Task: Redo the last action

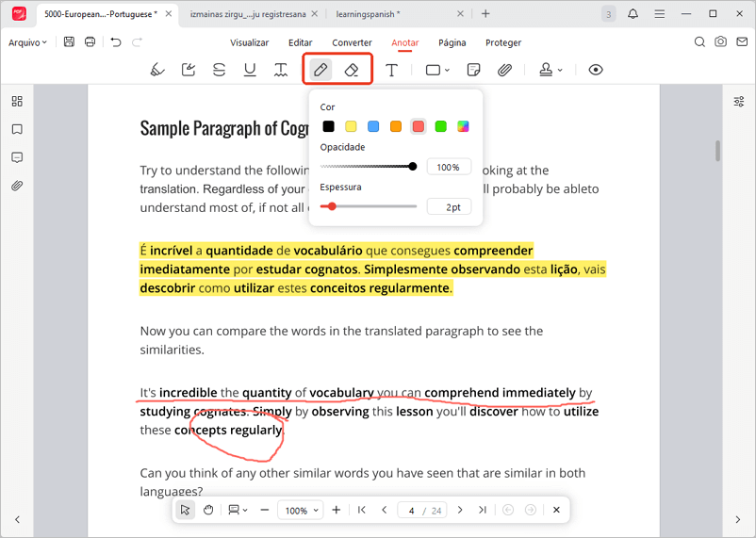Action: click(137, 42)
